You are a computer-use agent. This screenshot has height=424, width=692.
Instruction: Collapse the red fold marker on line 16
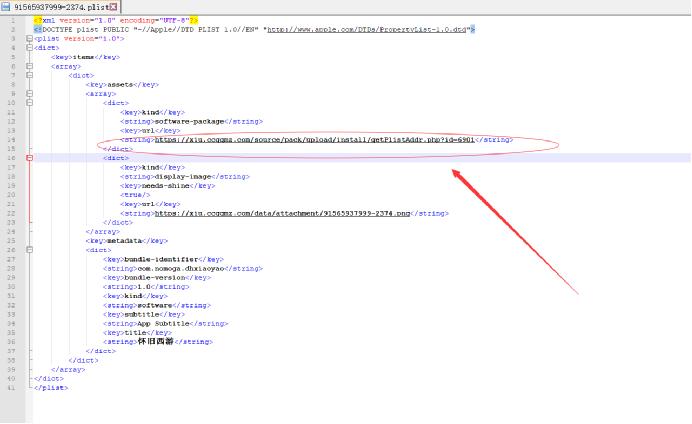(x=30, y=158)
